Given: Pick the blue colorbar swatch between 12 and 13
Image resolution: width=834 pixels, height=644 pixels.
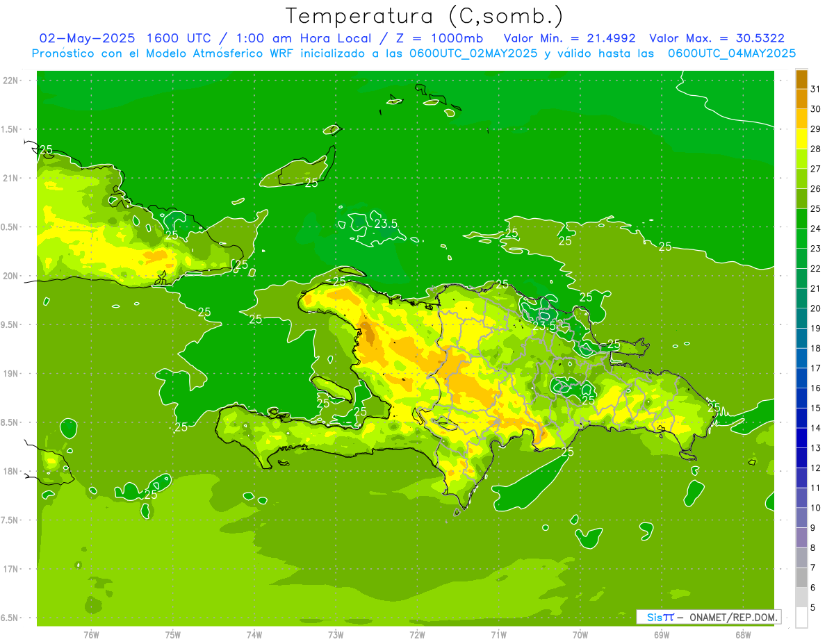Looking at the screenshot, I should pyautogui.click(x=801, y=458).
